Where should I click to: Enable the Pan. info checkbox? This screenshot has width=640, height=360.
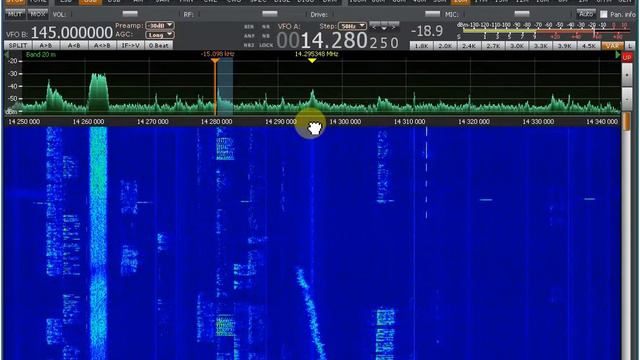(x=604, y=15)
